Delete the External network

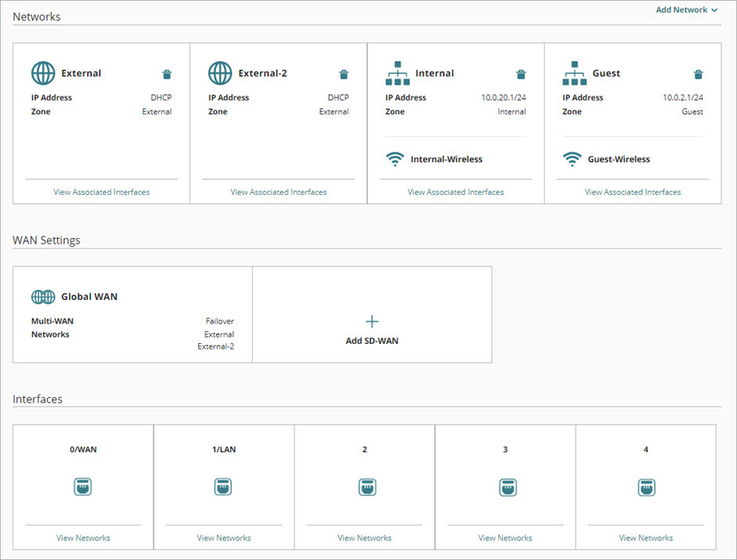(x=166, y=74)
